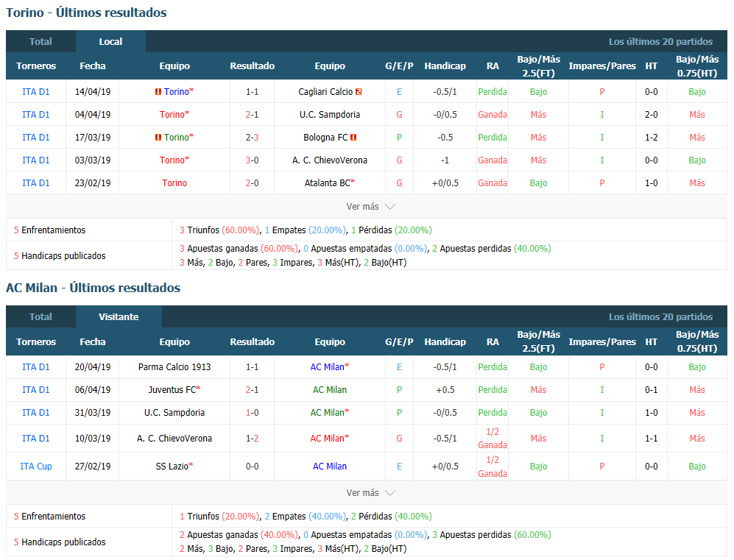The image size is (734, 560).
Task: Click Torino name in 23/02/19 row
Action: tap(174, 183)
